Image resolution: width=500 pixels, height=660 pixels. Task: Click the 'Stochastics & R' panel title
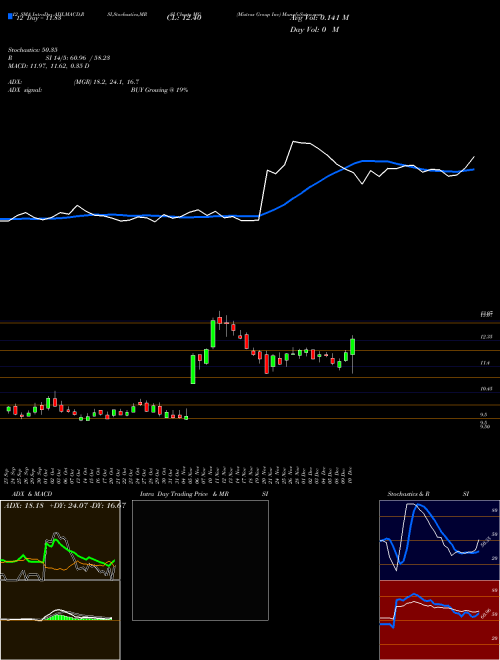(x=409, y=494)
